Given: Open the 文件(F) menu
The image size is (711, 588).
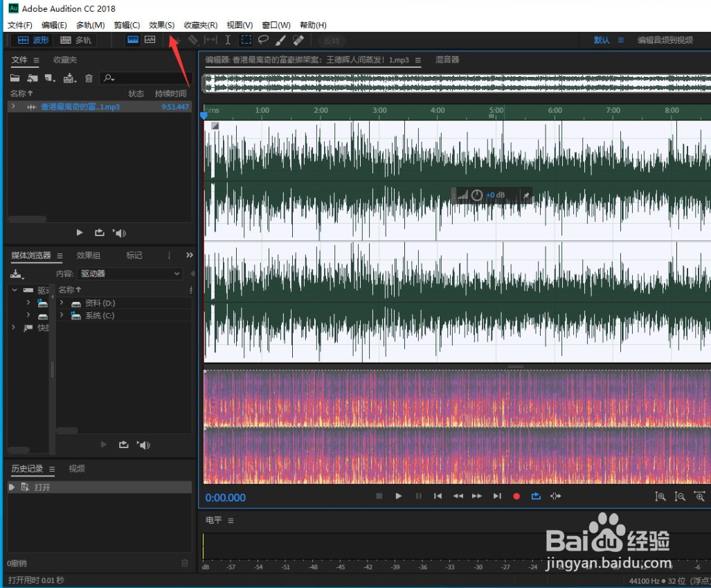Looking at the screenshot, I should (x=20, y=25).
